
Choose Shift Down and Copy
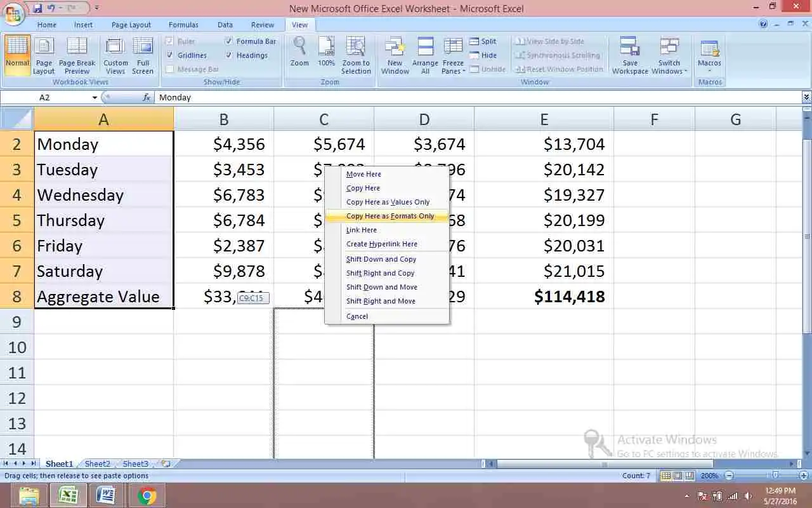pos(386,259)
